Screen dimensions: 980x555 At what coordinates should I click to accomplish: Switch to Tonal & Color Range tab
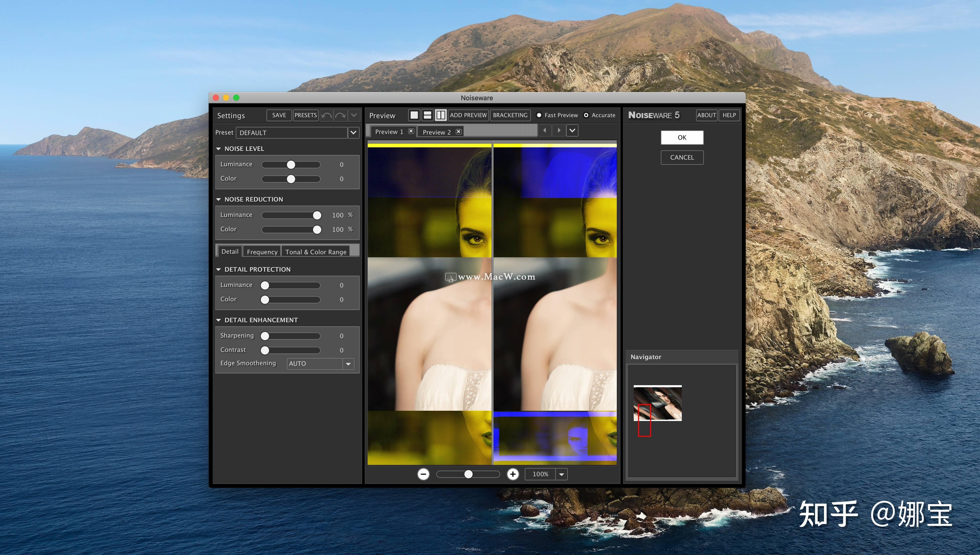[316, 252]
